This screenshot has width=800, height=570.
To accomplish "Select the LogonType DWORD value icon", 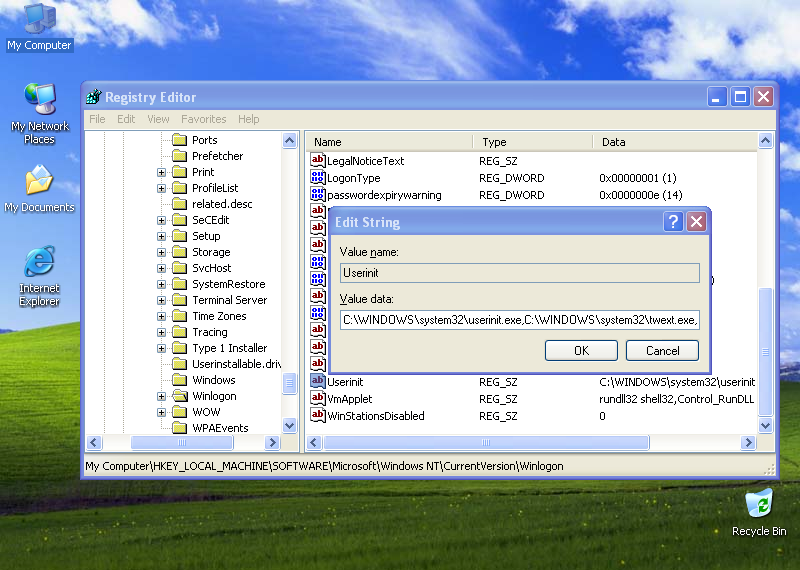I will coord(317,178).
